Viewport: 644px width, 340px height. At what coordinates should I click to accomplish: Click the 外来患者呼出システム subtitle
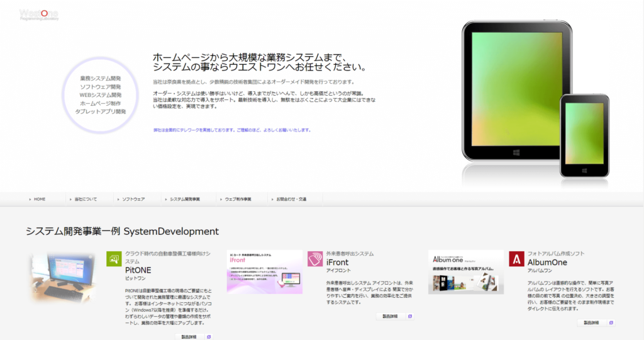point(350,254)
